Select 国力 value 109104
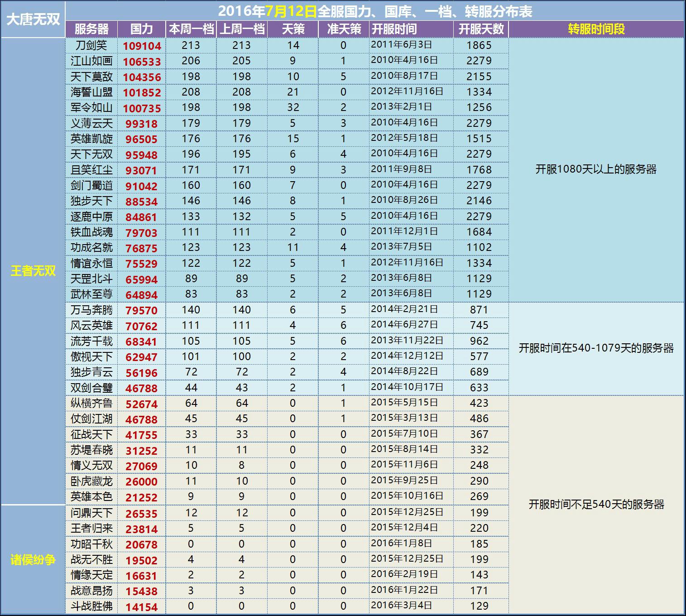Image resolution: width=686 pixels, height=616 pixels. pyautogui.click(x=142, y=46)
